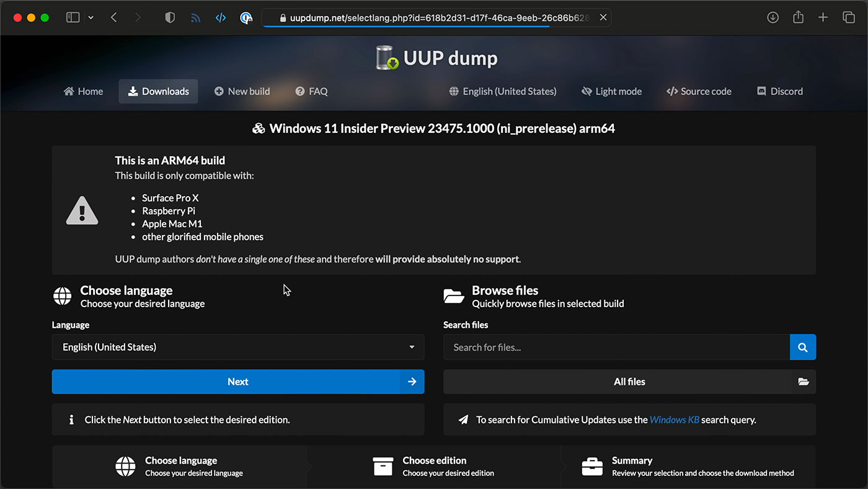868x489 pixels.
Task: Click the dropdown caret in Language field
Action: click(x=412, y=347)
